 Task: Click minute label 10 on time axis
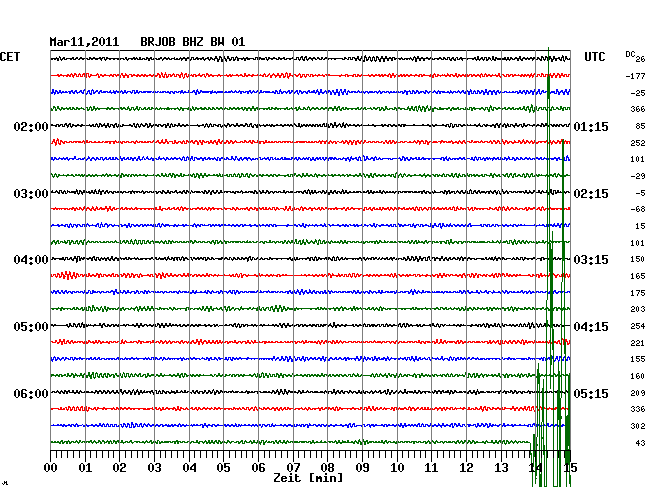pyautogui.click(x=397, y=468)
